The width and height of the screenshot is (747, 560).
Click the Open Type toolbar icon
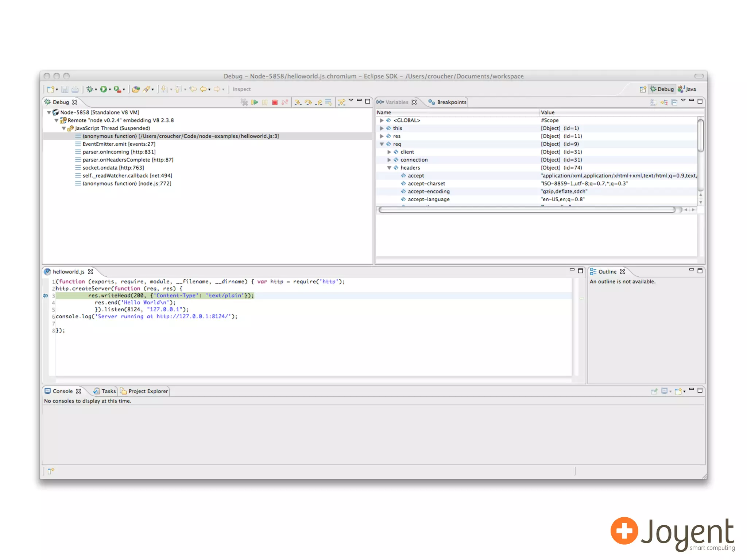pos(136,89)
